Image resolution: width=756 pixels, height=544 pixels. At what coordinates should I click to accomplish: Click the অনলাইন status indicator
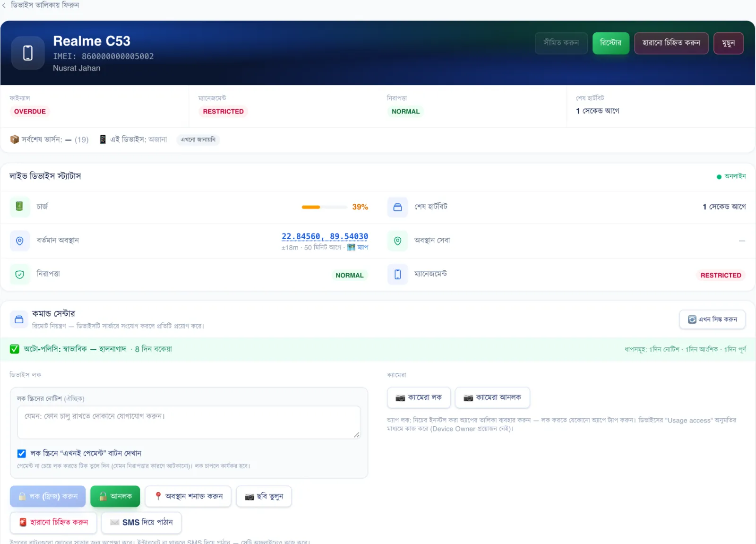tap(731, 176)
